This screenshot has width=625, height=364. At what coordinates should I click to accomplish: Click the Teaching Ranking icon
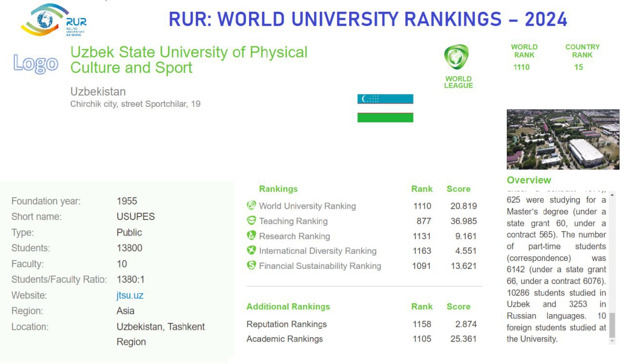pyautogui.click(x=251, y=221)
